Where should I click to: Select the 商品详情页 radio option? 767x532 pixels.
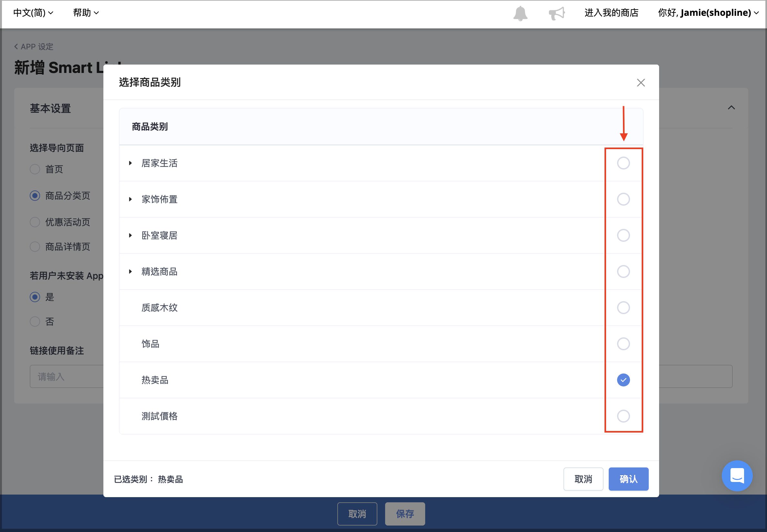pos(35,247)
